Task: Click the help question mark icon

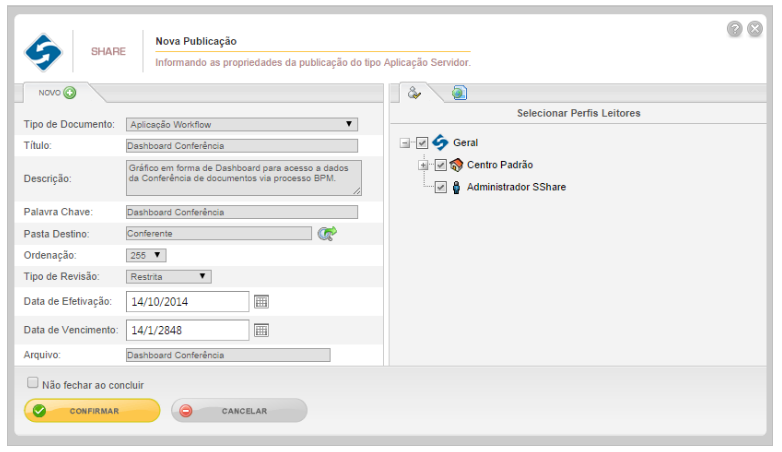Action: point(734,29)
